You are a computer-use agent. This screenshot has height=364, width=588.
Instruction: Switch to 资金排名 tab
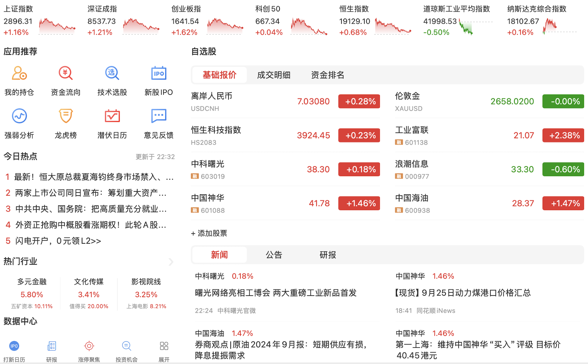(327, 75)
